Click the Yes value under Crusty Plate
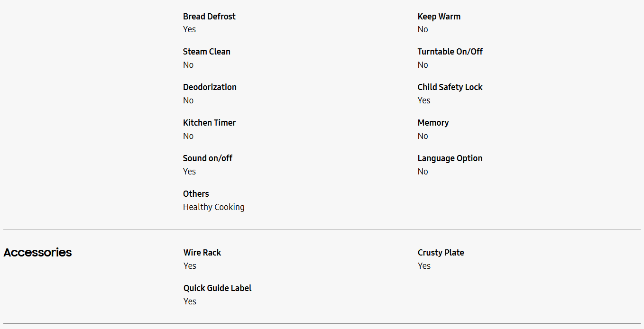The height and width of the screenshot is (329, 644). [x=424, y=266]
